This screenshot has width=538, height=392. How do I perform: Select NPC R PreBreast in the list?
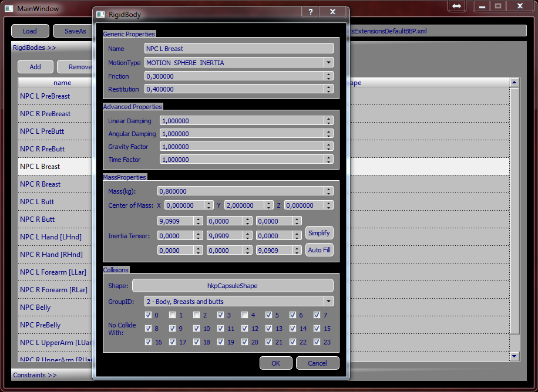(x=45, y=113)
